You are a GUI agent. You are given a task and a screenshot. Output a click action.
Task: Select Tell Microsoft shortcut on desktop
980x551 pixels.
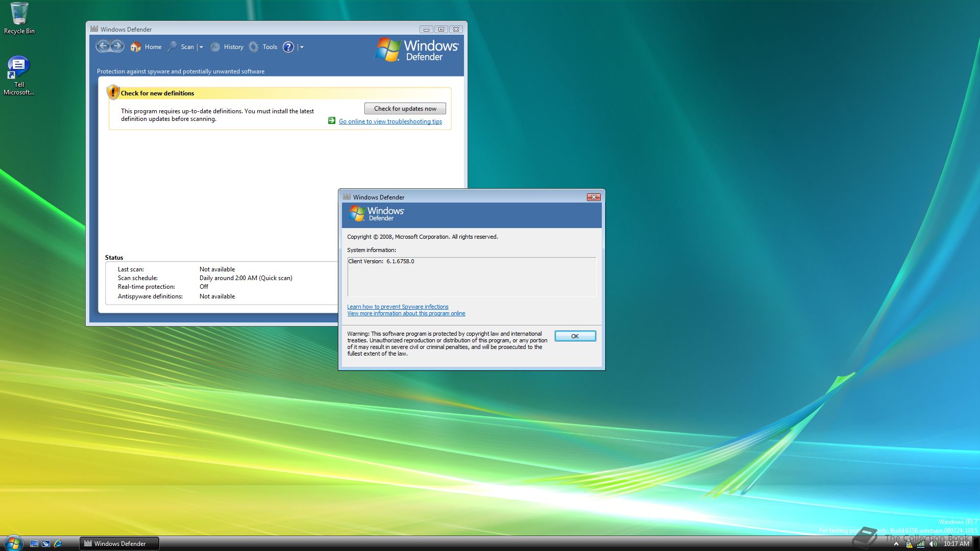(x=19, y=76)
